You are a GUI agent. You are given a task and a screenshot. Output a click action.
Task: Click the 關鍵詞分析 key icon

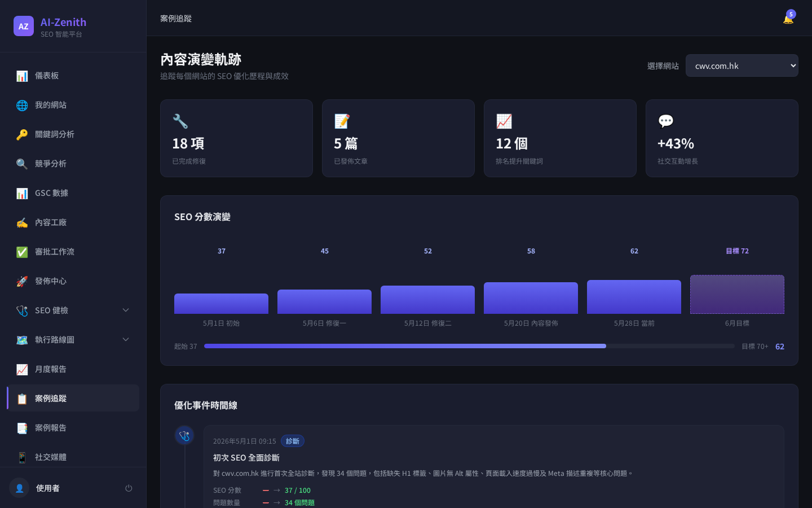click(x=22, y=134)
